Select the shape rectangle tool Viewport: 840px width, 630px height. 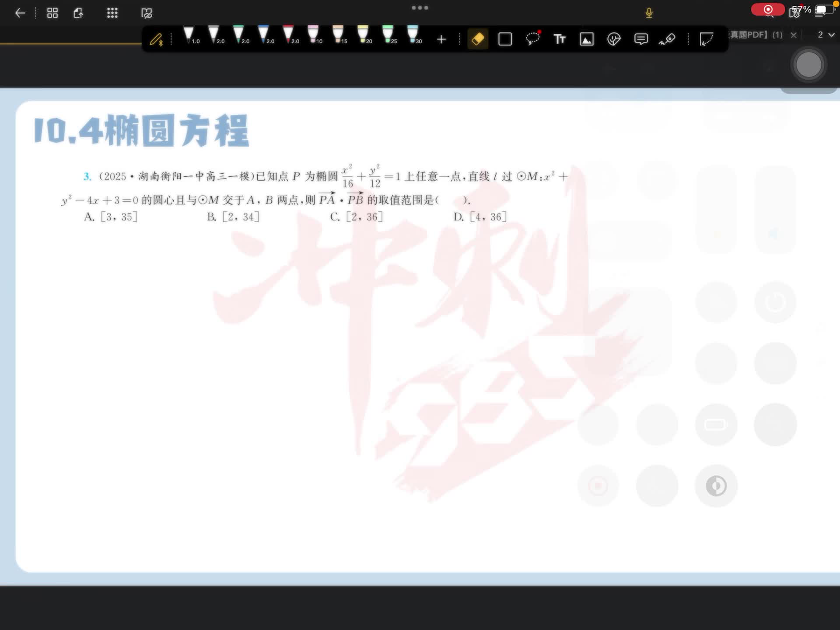click(505, 39)
